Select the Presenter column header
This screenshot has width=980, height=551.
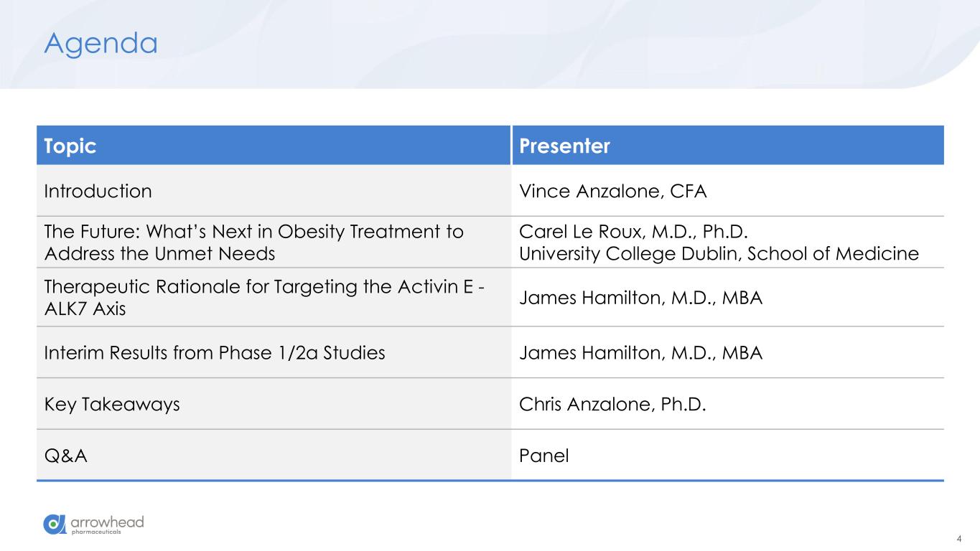[564, 146]
